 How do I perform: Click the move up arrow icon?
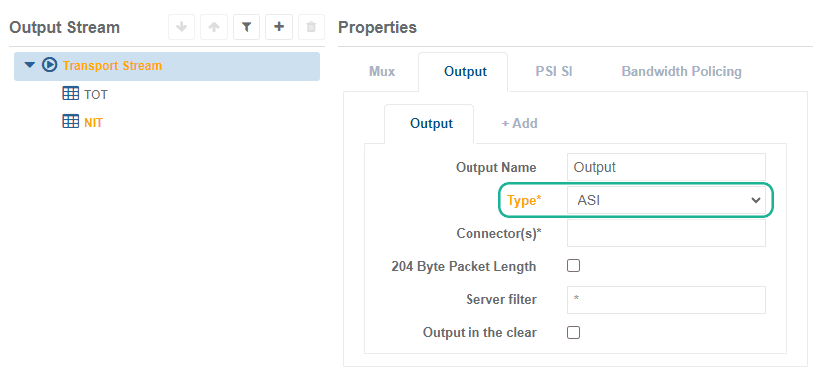214,27
